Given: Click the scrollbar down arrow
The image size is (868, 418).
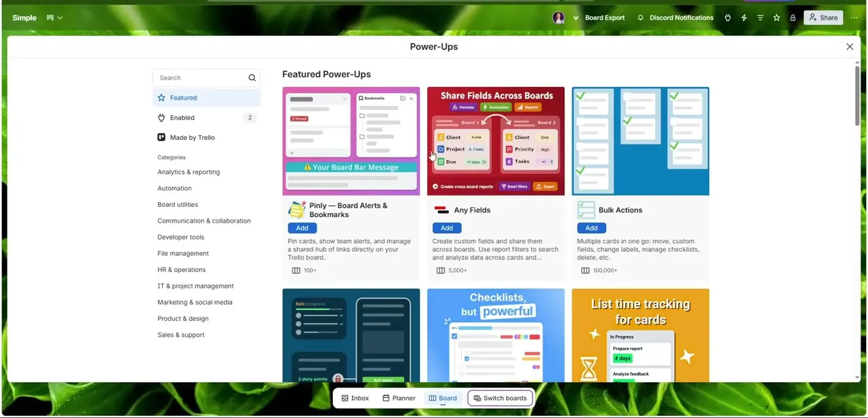Looking at the screenshot, I should point(857,378).
